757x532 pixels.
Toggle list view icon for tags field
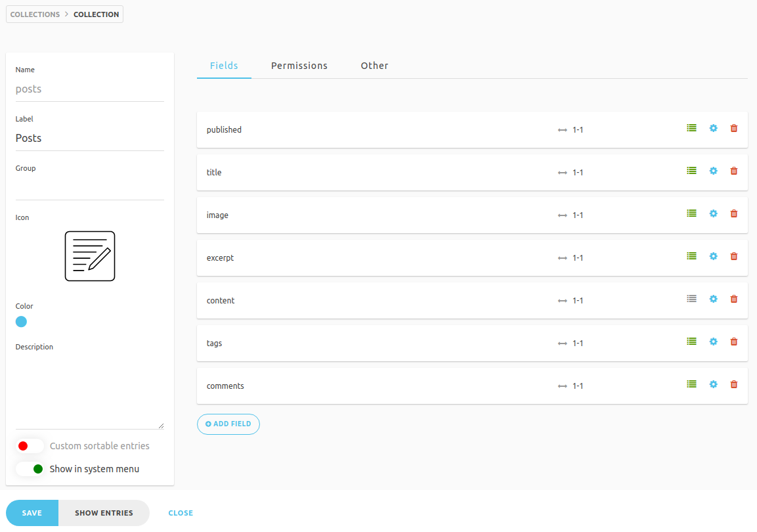pos(691,342)
